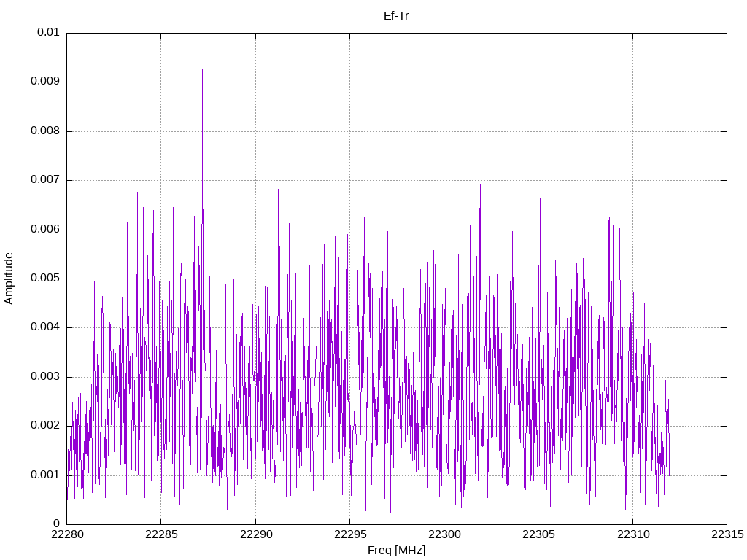Screen dimensions: 747x560
Task: Click the 0.005 y-axis tick label
Action: tap(45, 279)
